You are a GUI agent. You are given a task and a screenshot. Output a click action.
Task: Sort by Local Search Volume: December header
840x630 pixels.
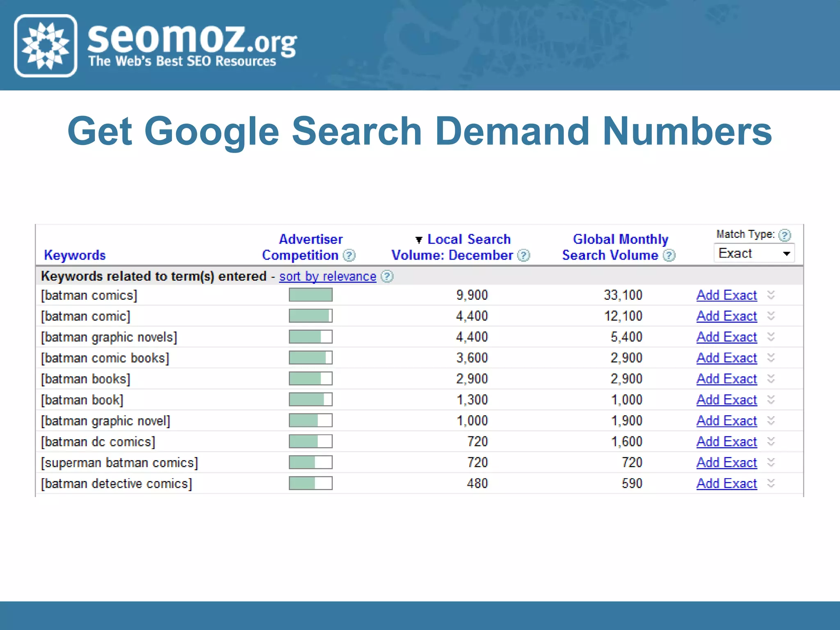pos(453,247)
